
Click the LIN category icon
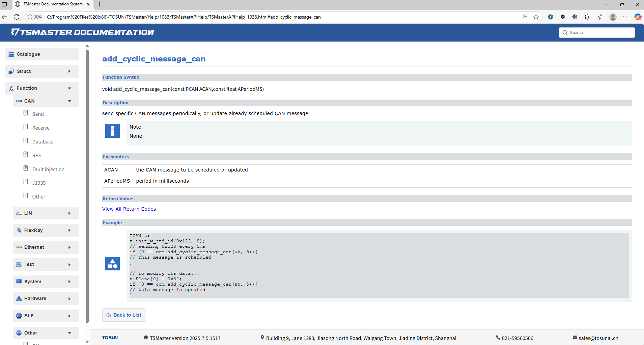(x=19, y=213)
